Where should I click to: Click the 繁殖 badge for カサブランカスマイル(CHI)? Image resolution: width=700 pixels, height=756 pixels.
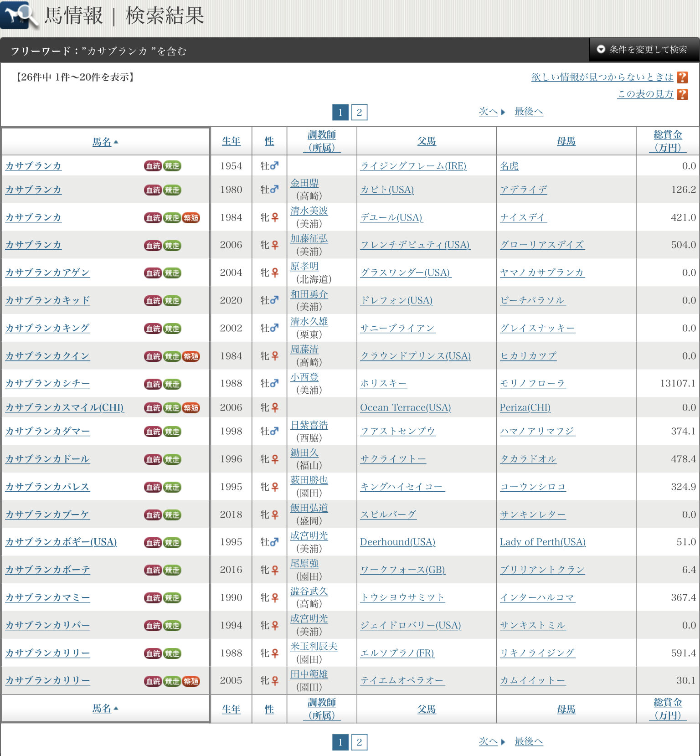pyautogui.click(x=190, y=408)
